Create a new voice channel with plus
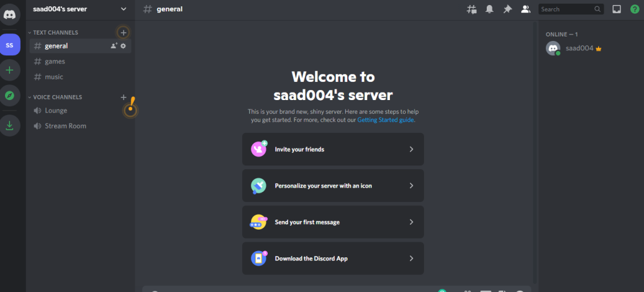This screenshot has height=292, width=644. (123, 97)
